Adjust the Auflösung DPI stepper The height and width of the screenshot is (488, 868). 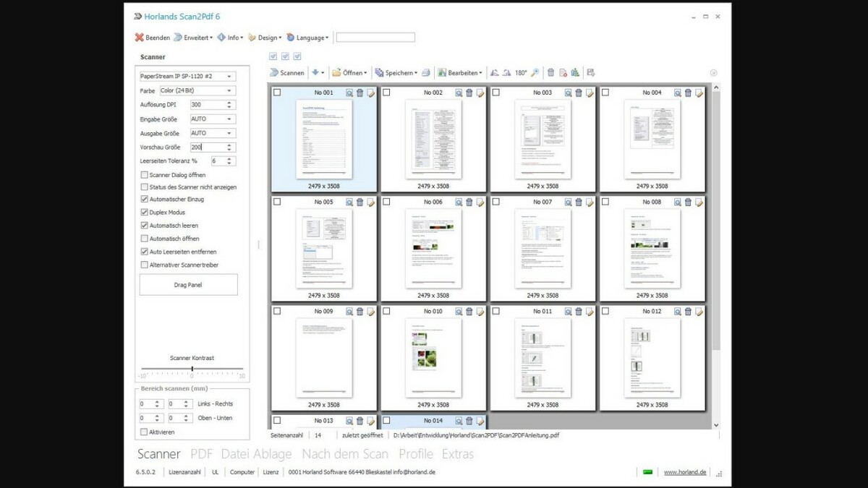coord(230,105)
